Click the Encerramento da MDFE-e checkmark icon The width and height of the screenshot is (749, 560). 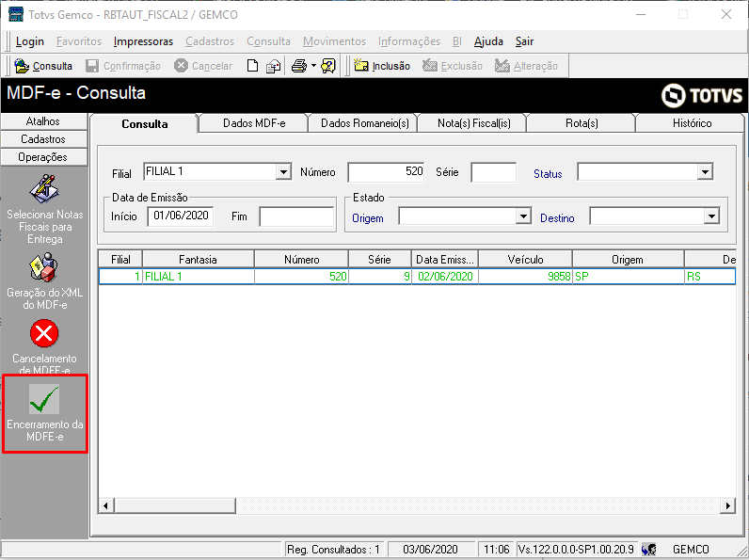(x=44, y=398)
